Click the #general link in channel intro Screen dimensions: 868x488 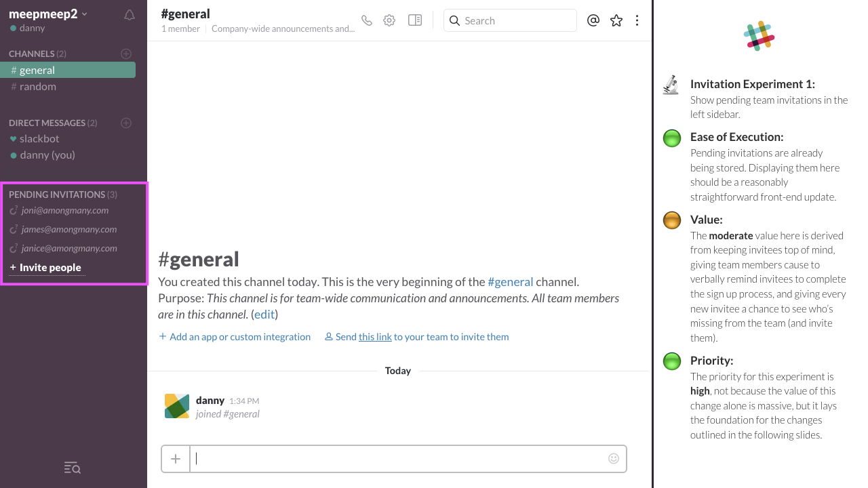tap(510, 281)
